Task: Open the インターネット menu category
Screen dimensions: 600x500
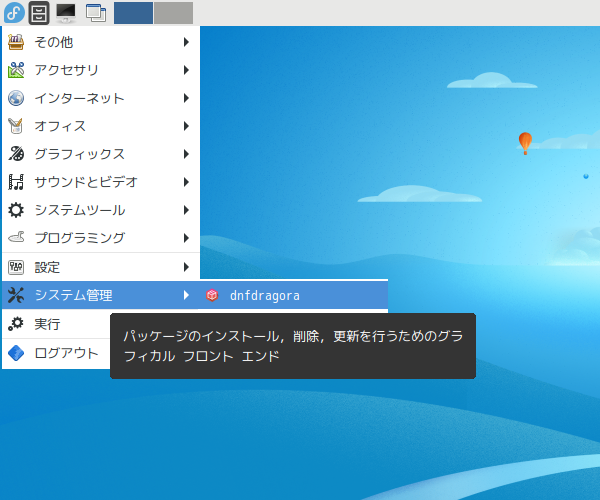Action: coord(101,98)
